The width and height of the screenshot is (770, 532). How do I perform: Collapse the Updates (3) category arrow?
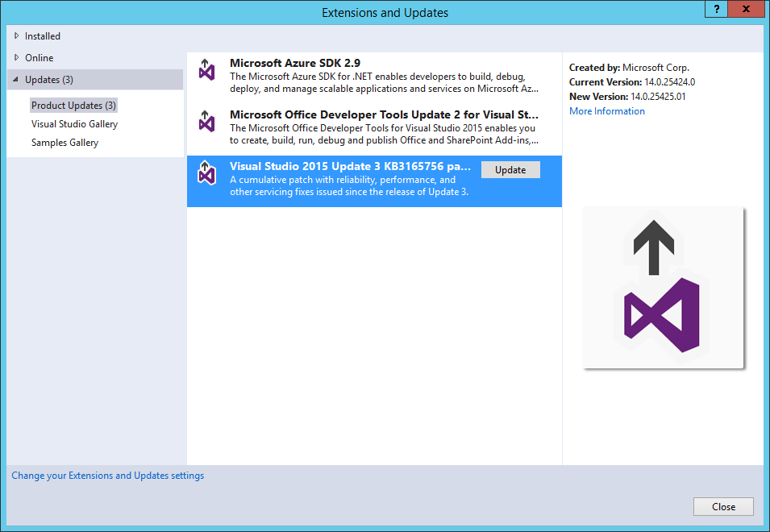[x=15, y=79]
